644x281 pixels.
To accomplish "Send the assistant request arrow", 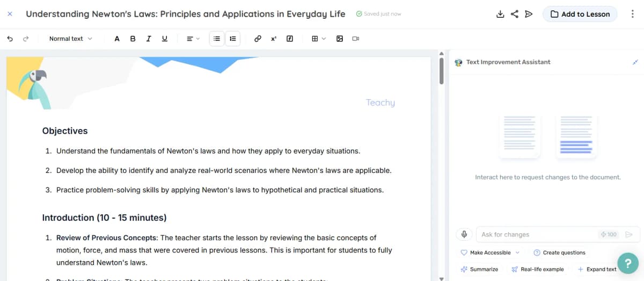I will click(x=629, y=234).
